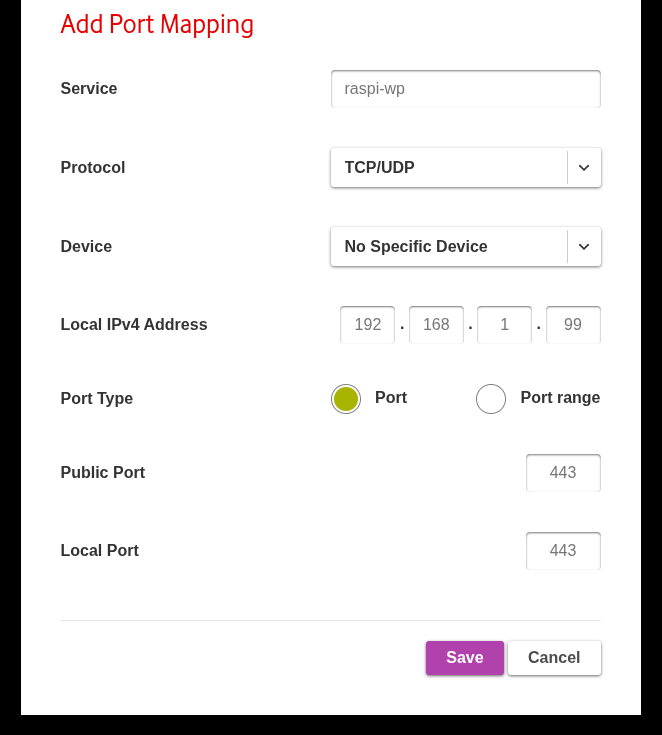This screenshot has height=735, width=662.
Task: Click the fourth IPv4 octet field (99)
Action: (573, 325)
